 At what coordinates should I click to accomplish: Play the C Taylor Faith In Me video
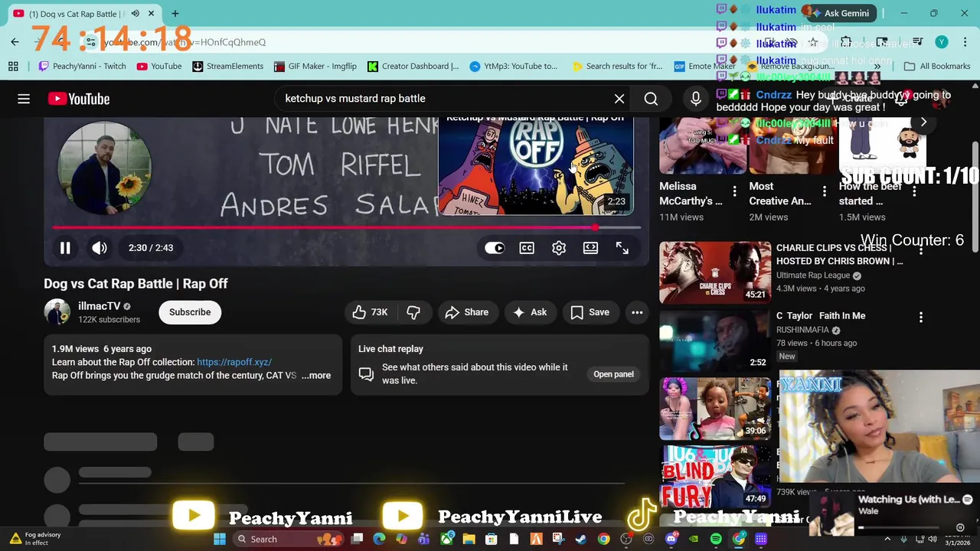pyautogui.click(x=715, y=340)
